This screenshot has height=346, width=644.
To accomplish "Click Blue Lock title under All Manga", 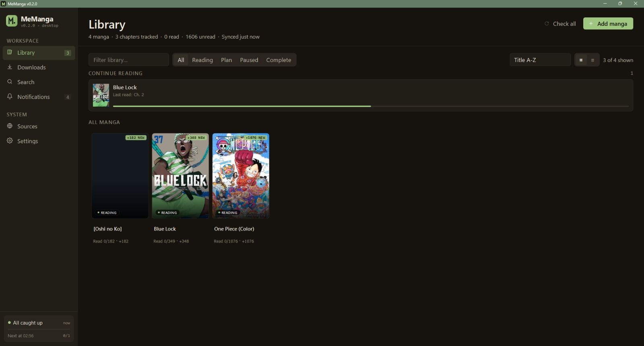I will (165, 229).
